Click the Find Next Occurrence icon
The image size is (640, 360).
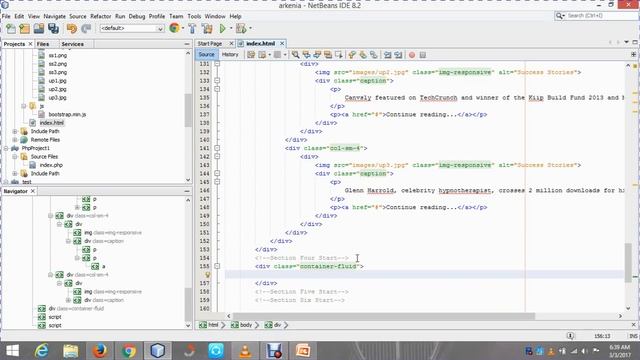tap(317, 55)
